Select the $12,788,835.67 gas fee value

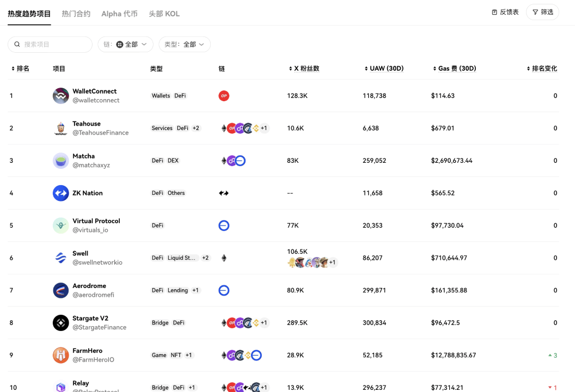[x=454, y=356]
